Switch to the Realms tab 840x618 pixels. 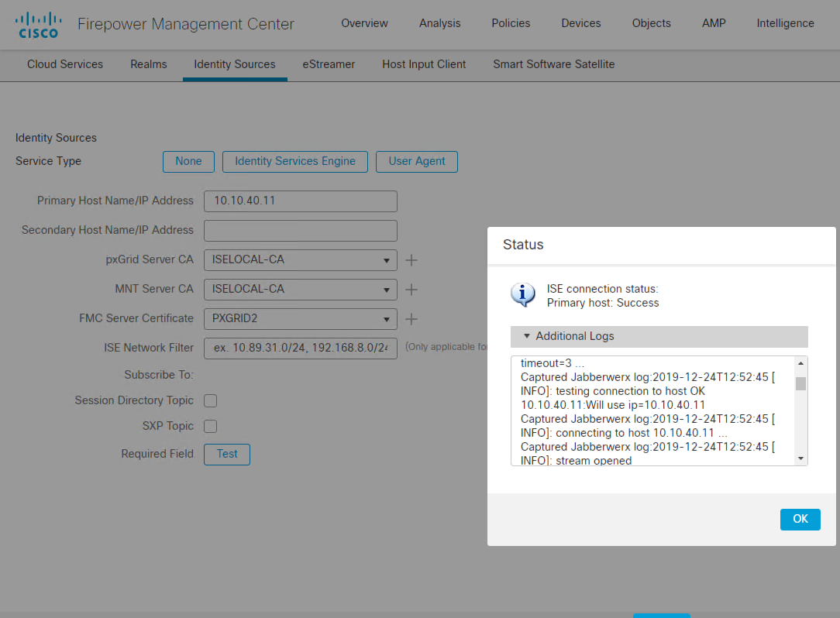pos(148,64)
